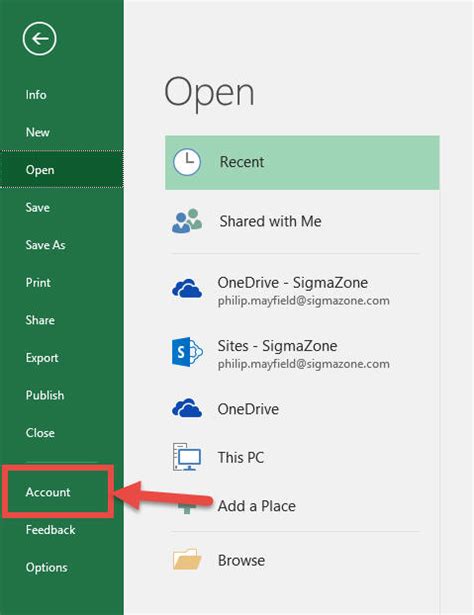Open the Print page
The width and height of the screenshot is (474, 615).
[x=38, y=282]
